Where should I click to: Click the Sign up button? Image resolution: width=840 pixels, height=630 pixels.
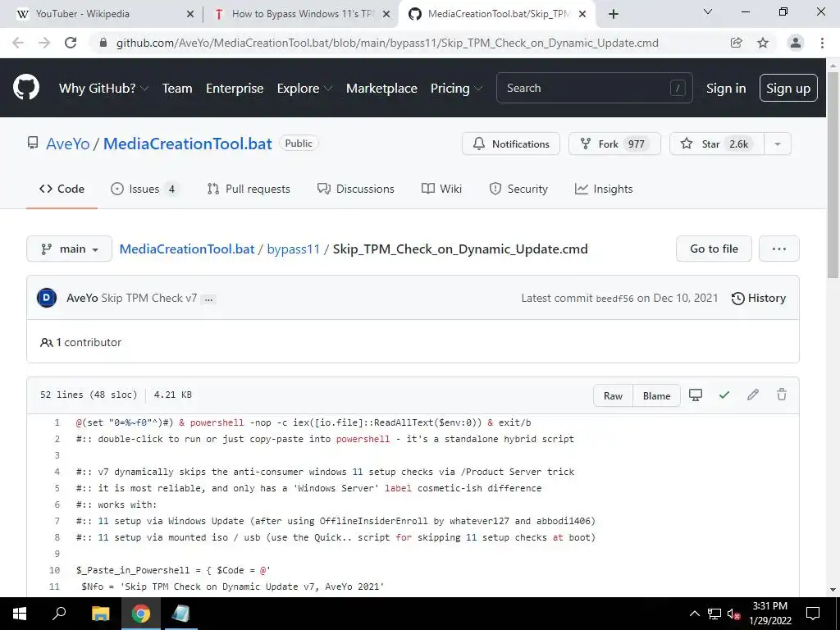788,88
